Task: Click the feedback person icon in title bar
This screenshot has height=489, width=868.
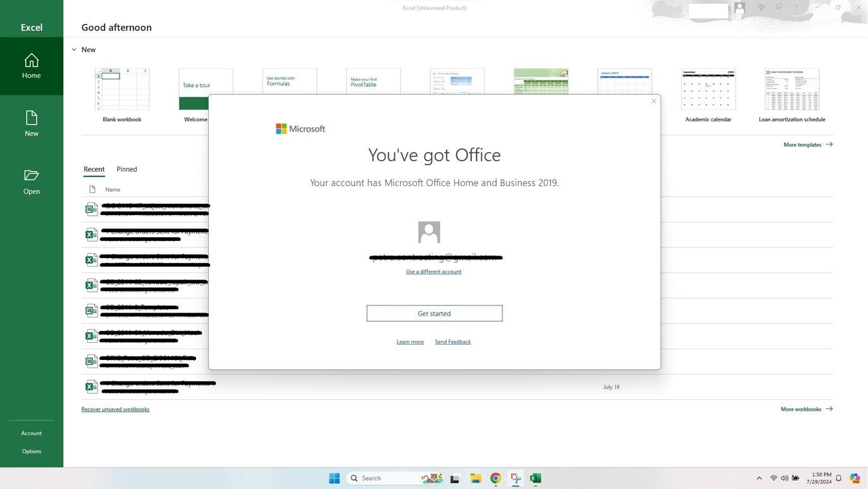Action: [x=779, y=8]
